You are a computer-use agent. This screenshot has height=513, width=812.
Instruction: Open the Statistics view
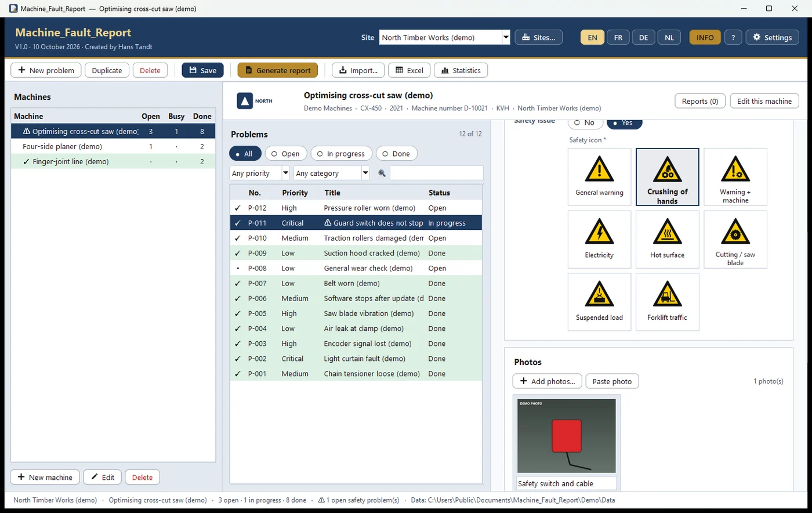pyautogui.click(x=461, y=70)
